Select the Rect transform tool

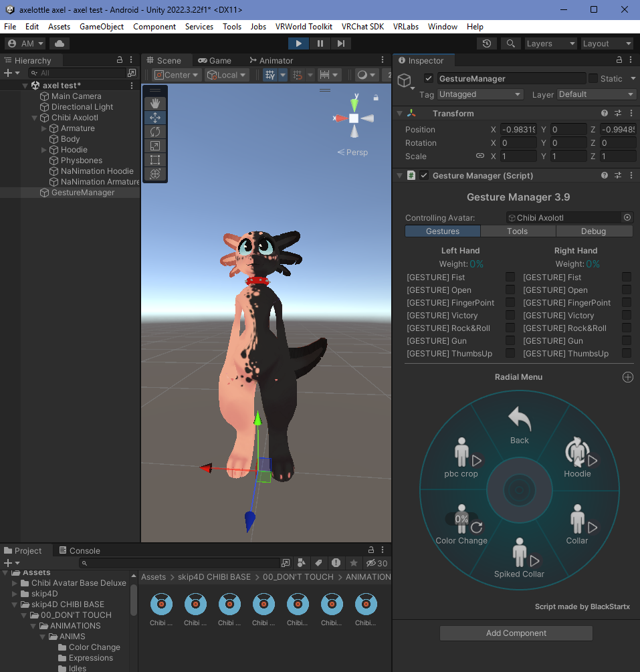coord(154,160)
